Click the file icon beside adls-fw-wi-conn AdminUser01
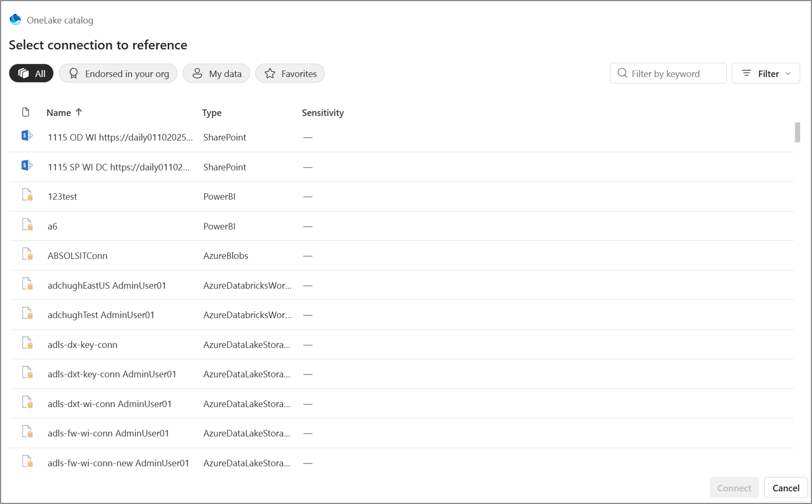 [x=28, y=432]
